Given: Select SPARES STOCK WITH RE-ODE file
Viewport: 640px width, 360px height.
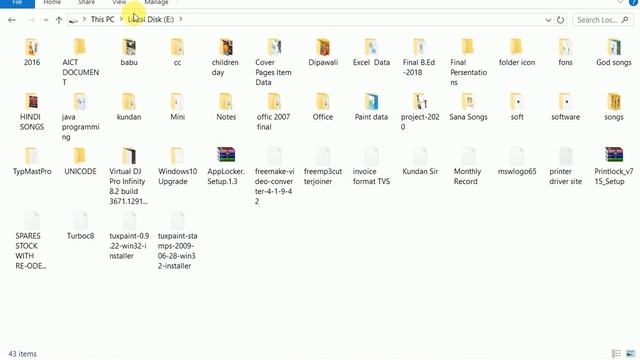Looking at the screenshot, I should coord(31,241).
